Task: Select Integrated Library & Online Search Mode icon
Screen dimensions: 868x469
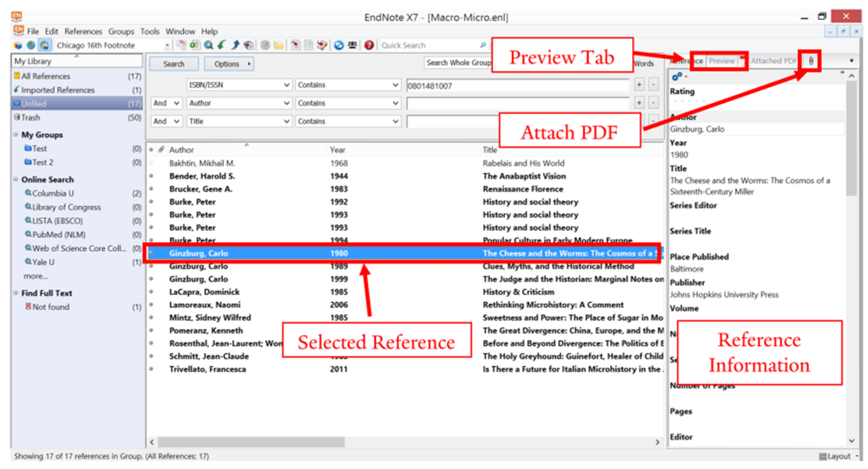Action: pyautogui.click(x=45, y=45)
